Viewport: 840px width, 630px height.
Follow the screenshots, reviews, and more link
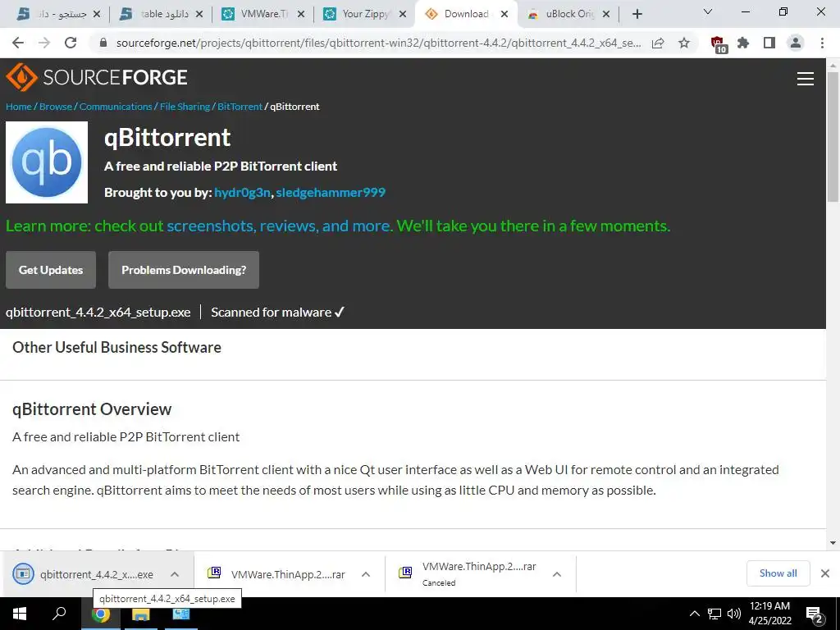coord(279,226)
